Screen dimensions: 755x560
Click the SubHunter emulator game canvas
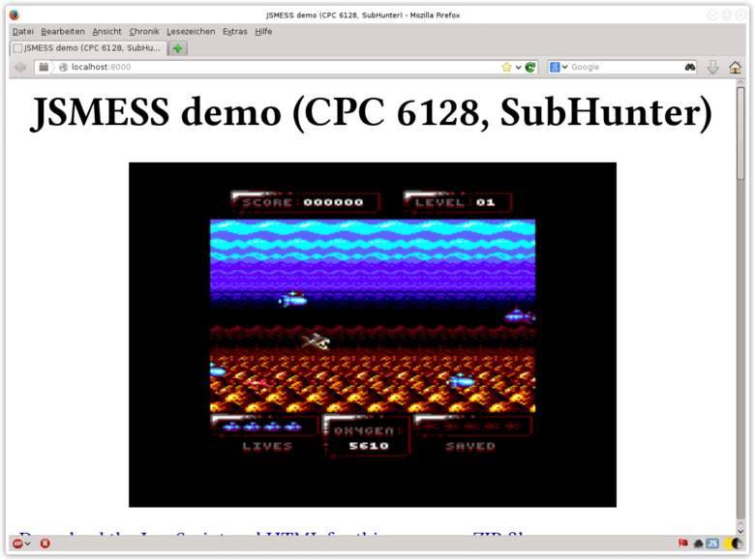tap(373, 335)
